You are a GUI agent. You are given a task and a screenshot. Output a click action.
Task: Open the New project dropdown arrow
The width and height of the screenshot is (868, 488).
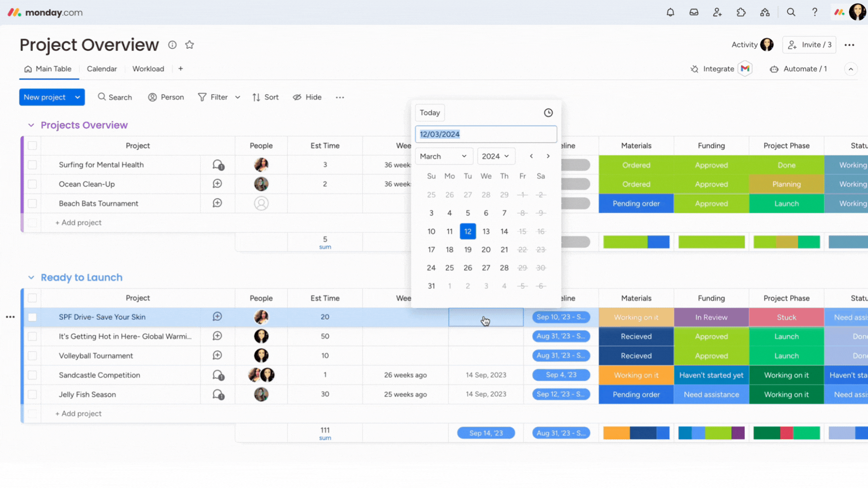click(76, 97)
